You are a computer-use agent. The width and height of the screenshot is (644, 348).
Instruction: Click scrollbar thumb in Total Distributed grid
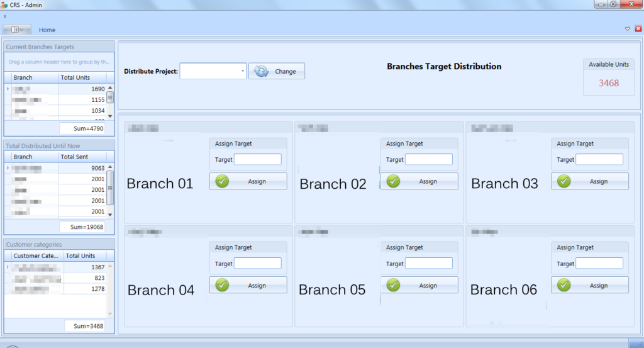click(110, 188)
